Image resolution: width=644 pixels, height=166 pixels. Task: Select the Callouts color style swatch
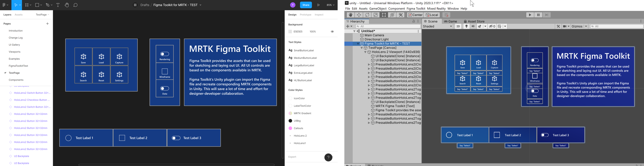tap(290, 128)
